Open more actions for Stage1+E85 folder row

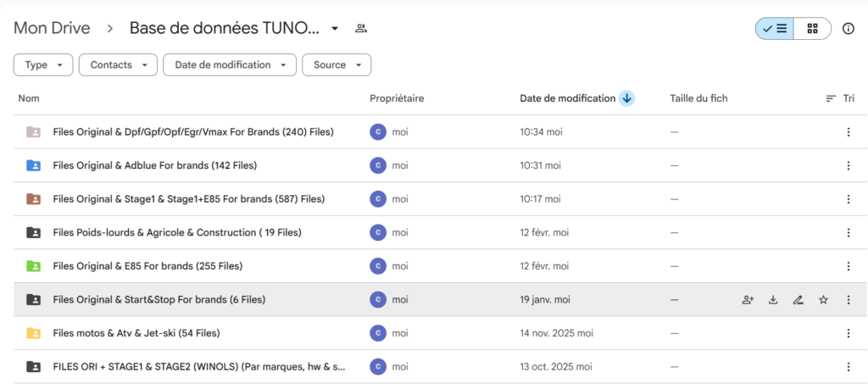[x=849, y=199]
